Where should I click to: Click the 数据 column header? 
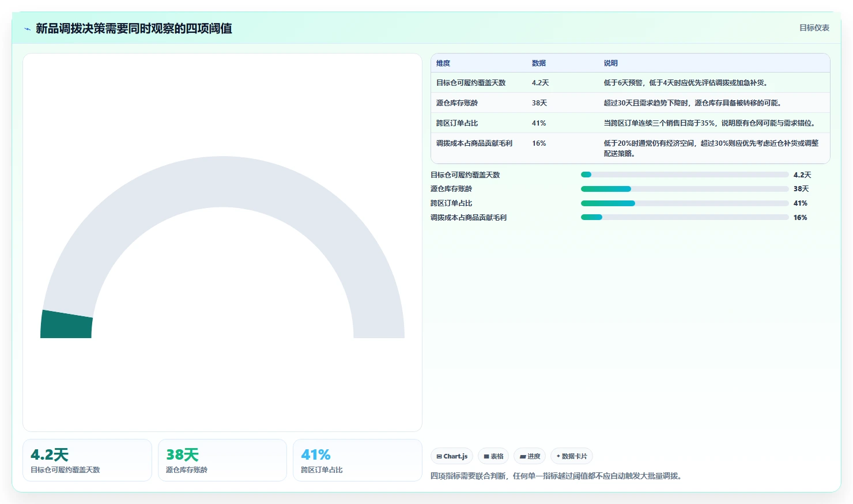(x=539, y=63)
